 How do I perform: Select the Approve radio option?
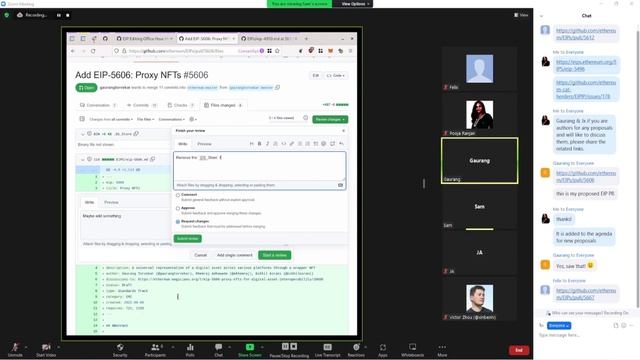coord(178,208)
